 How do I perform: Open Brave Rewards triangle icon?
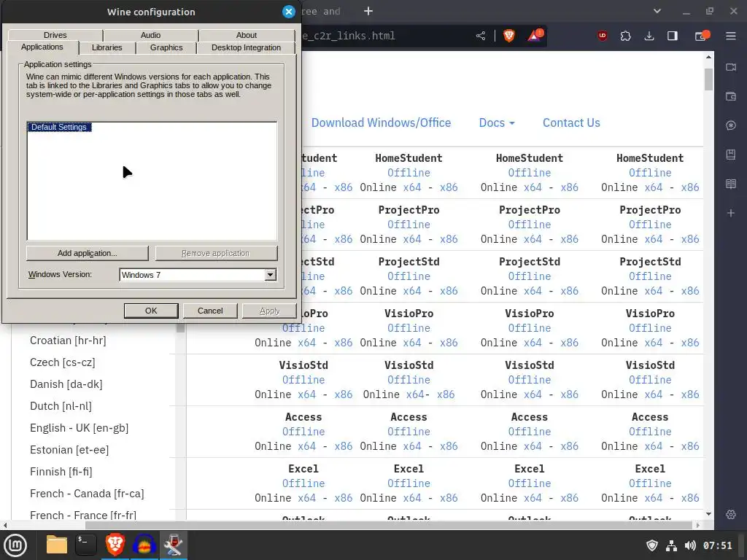pyautogui.click(x=535, y=36)
